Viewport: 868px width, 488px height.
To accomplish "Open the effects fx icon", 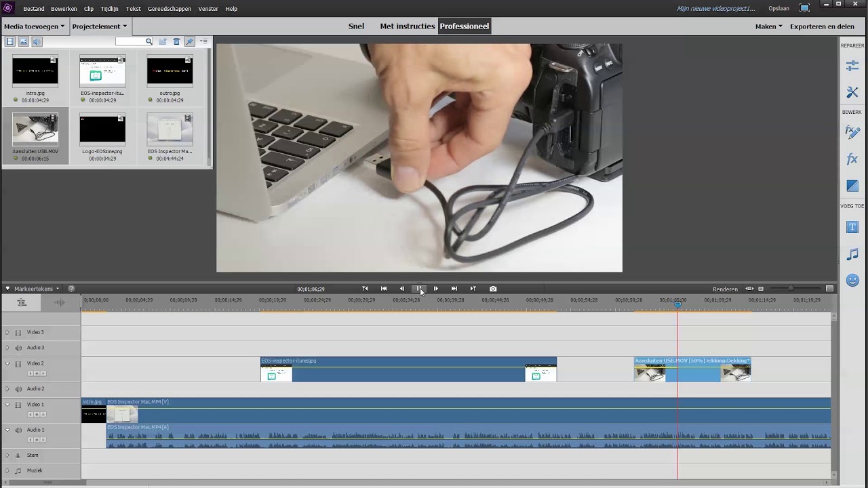I will [x=852, y=159].
